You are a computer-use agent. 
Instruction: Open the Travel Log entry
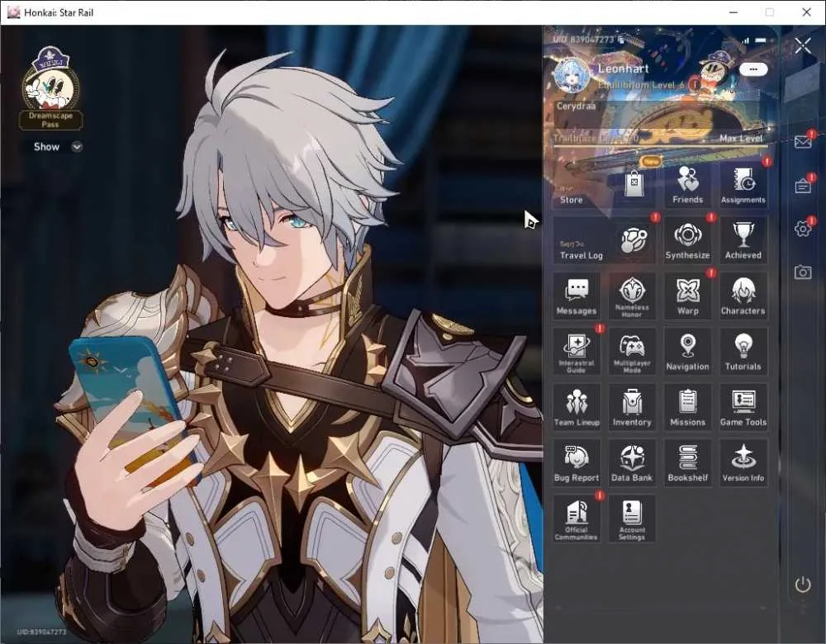click(605, 240)
